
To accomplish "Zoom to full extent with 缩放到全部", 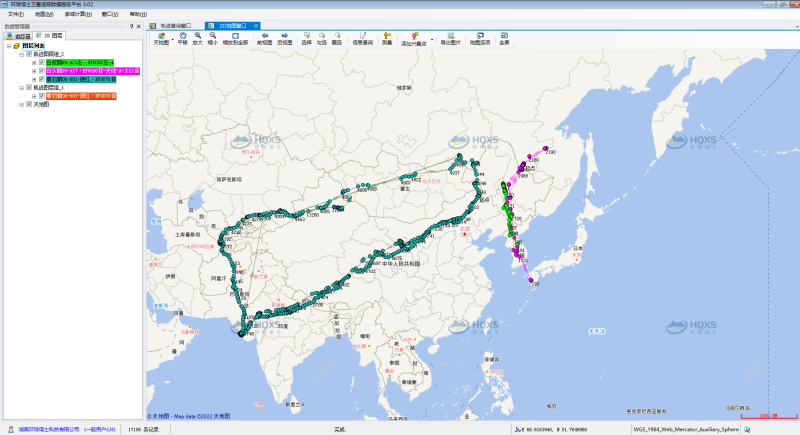I will pos(236,39).
